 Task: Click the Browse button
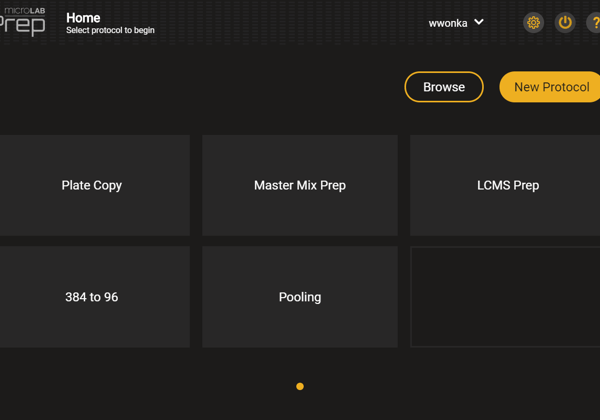pos(444,87)
